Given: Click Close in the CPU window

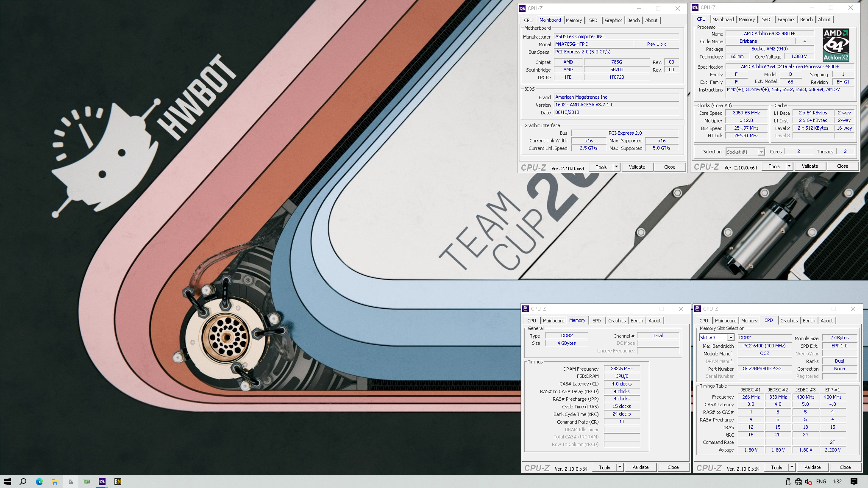Looking at the screenshot, I should click(843, 166).
